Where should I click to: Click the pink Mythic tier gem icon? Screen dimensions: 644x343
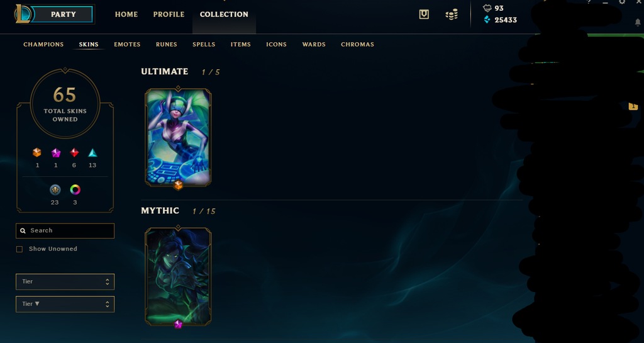56,153
